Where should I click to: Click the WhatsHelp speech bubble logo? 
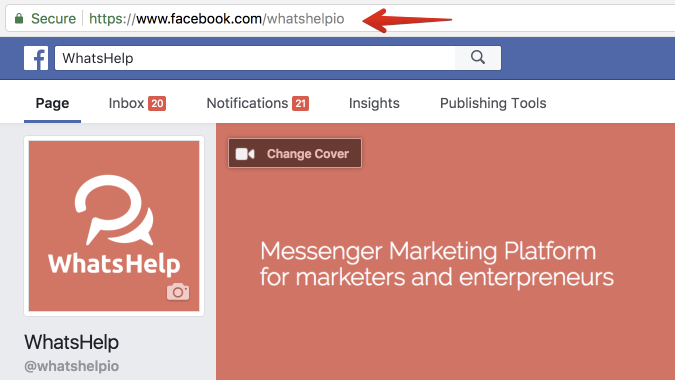click(x=114, y=210)
